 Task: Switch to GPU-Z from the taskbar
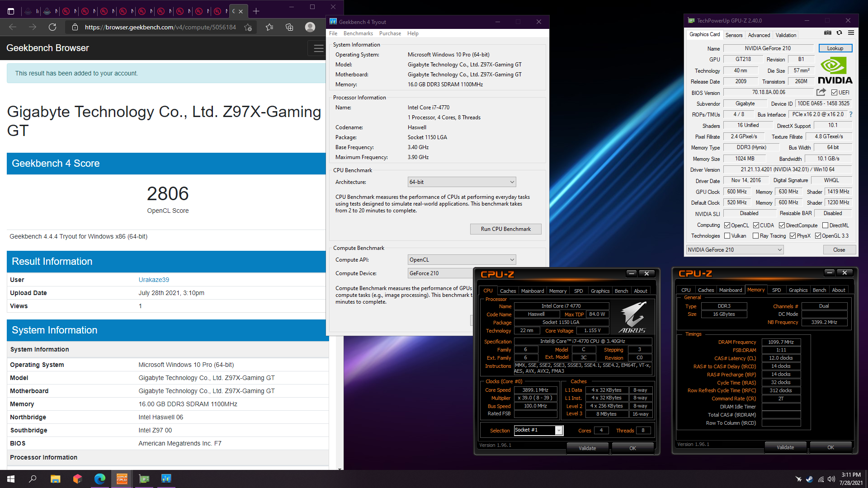144,479
